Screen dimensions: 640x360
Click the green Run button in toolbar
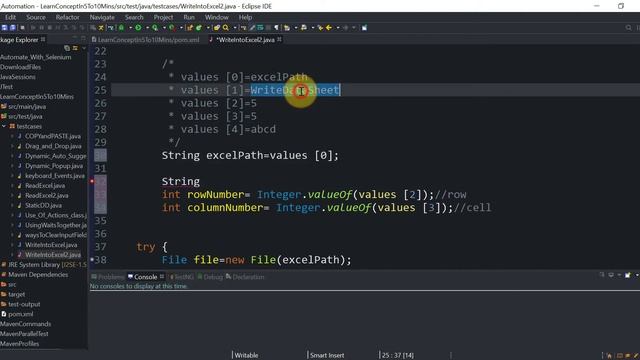click(138, 28)
